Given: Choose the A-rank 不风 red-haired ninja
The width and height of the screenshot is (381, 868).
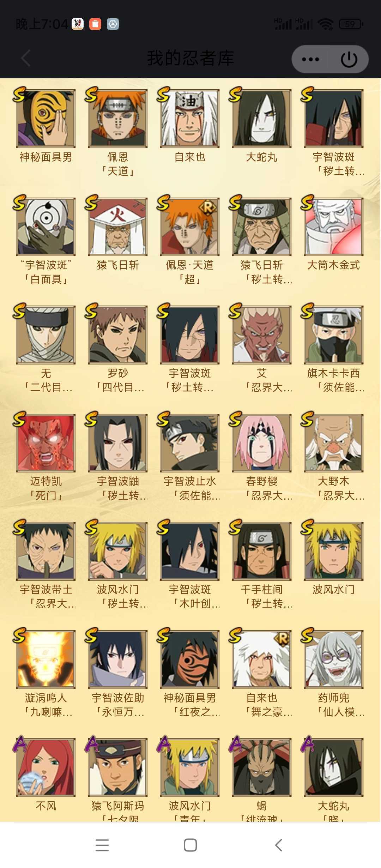Looking at the screenshot, I should tap(46, 767).
